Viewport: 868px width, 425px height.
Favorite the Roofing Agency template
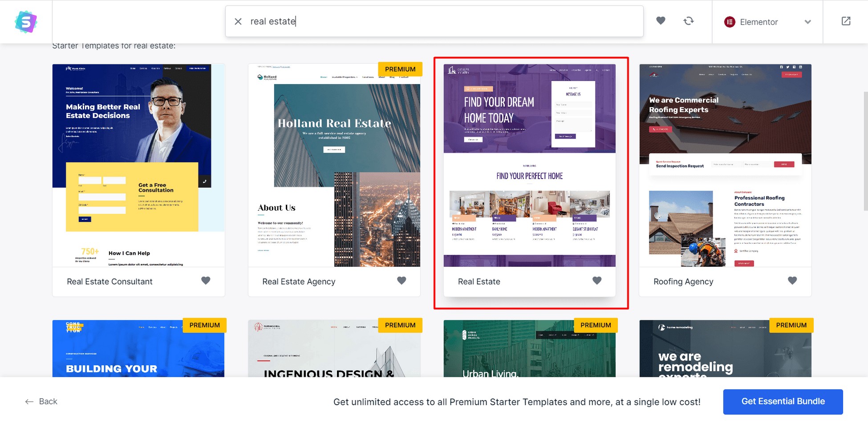pos(792,281)
